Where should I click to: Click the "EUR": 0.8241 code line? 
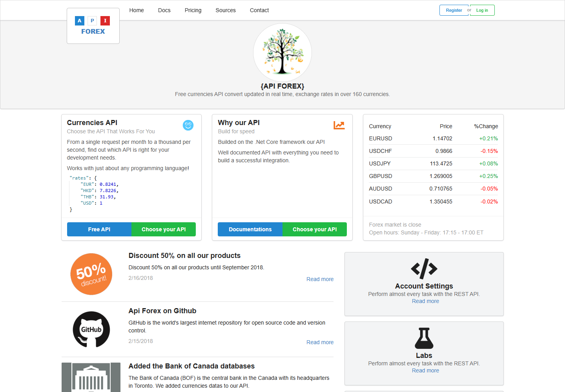pos(100,184)
